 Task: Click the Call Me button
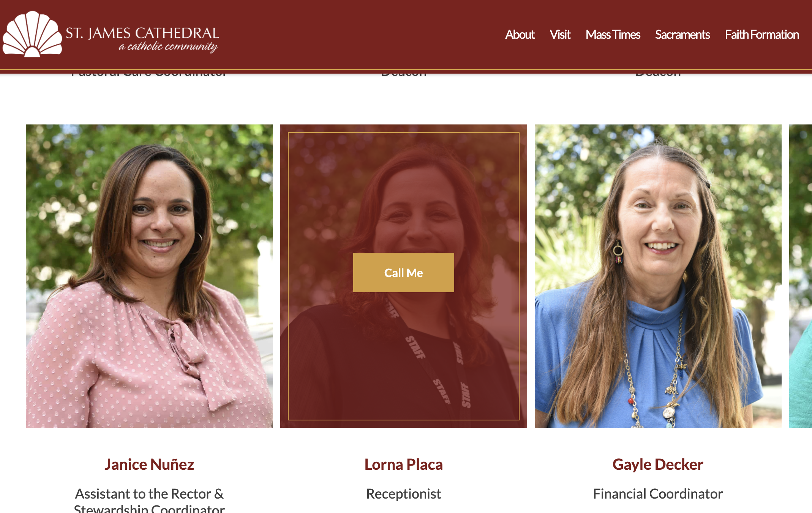(x=403, y=272)
